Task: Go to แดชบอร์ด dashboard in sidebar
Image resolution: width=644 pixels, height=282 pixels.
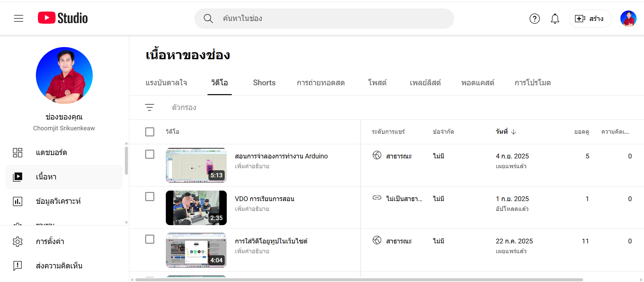Action: click(x=51, y=153)
